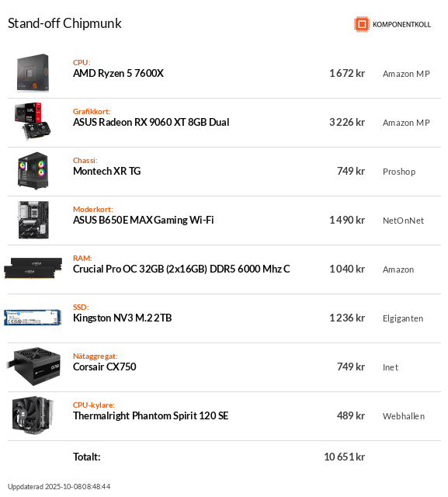The image size is (448, 497).
Task: Open Thermalright Phantom Spirit 120 SE link
Action: point(151,416)
